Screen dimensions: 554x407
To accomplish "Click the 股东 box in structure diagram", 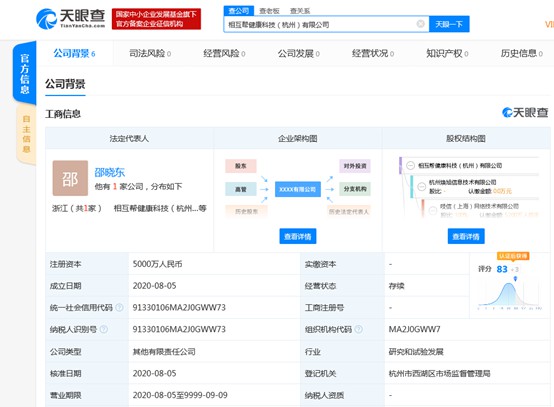I will click(241, 166).
